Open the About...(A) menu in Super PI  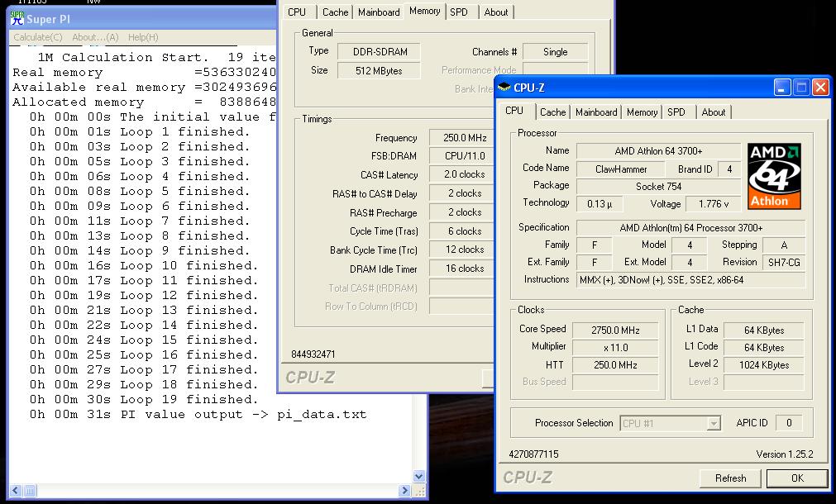pos(95,37)
